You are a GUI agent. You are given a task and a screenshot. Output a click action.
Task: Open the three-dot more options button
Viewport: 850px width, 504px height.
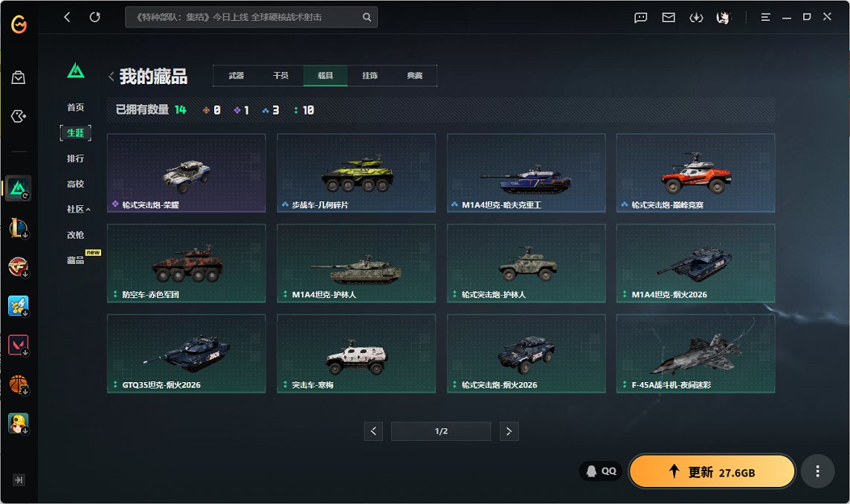[x=817, y=471]
